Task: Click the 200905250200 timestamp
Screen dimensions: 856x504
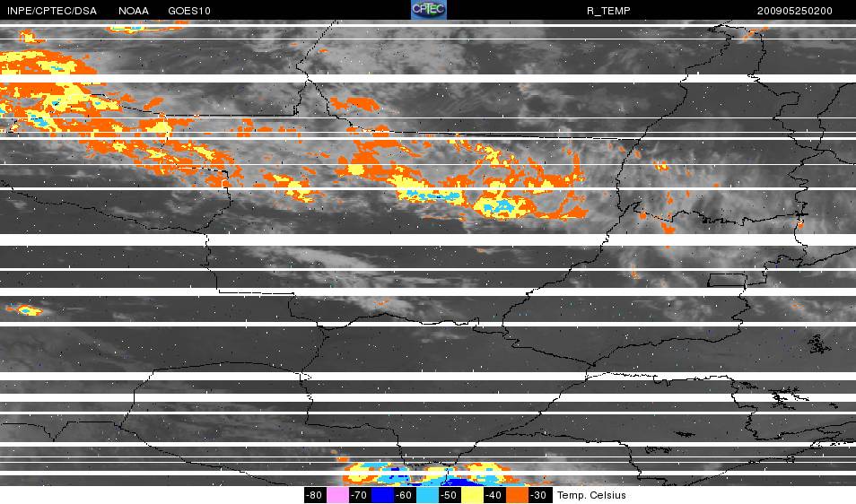Action: pos(794,11)
